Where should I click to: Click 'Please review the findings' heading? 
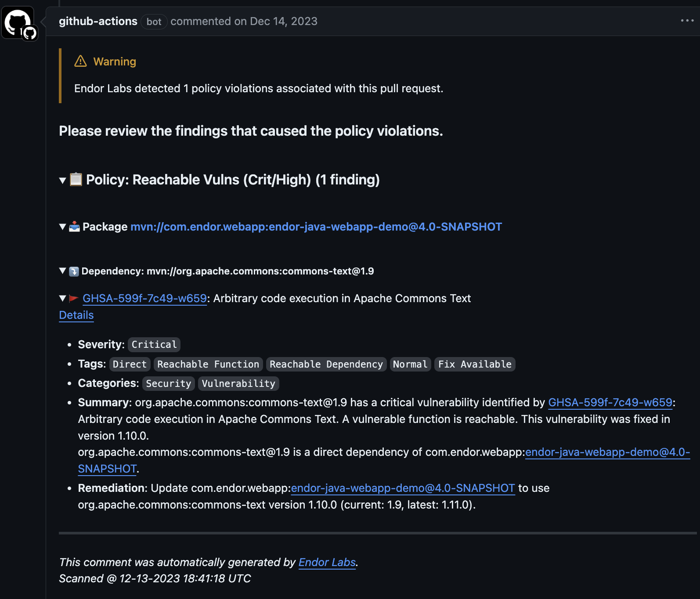point(251,131)
